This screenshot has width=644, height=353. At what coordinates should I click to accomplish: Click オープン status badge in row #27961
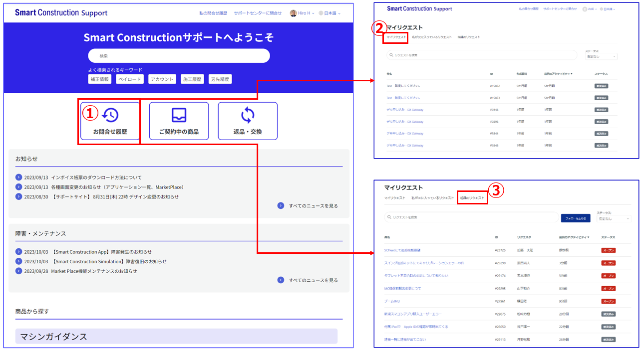click(x=608, y=301)
